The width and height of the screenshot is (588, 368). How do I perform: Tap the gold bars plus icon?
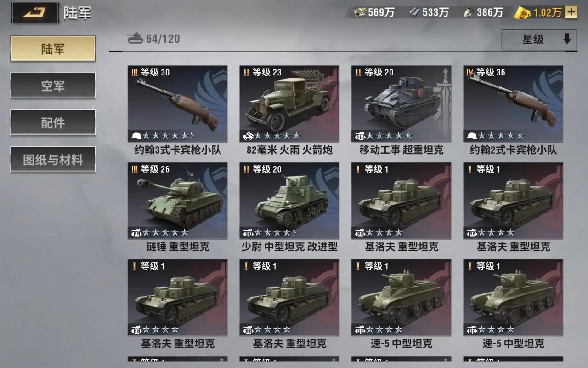tap(571, 12)
